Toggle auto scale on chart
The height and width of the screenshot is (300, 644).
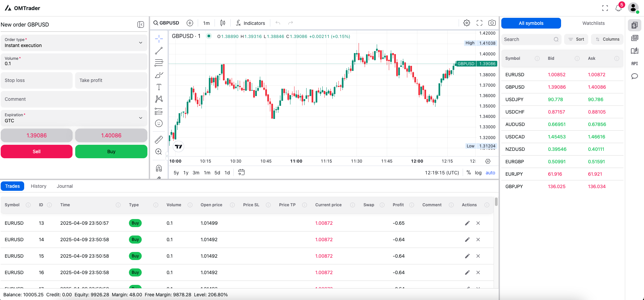pyautogui.click(x=490, y=173)
